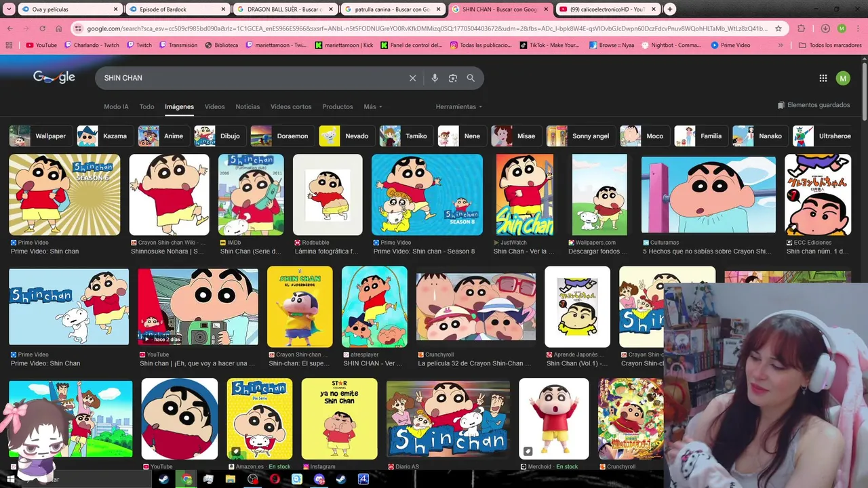Viewport: 868px width, 488px height.
Task: Open the Culturamas 5 Hechos thumbnail
Action: tap(709, 195)
